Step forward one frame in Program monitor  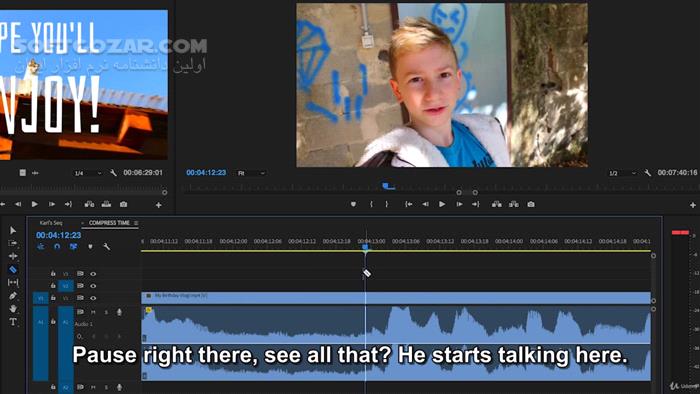click(459, 204)
